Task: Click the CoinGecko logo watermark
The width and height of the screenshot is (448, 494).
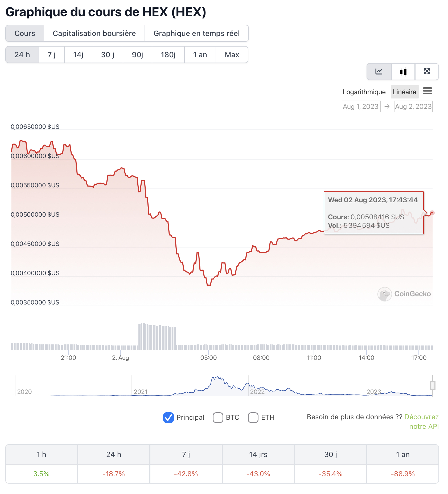Action: [404, 294]
